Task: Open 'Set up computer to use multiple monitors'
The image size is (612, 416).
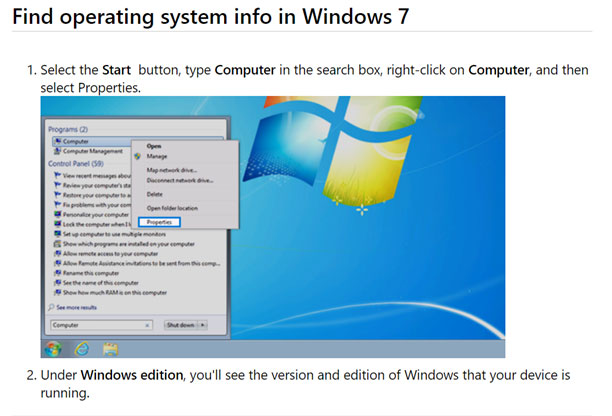Action: (110, 234)
